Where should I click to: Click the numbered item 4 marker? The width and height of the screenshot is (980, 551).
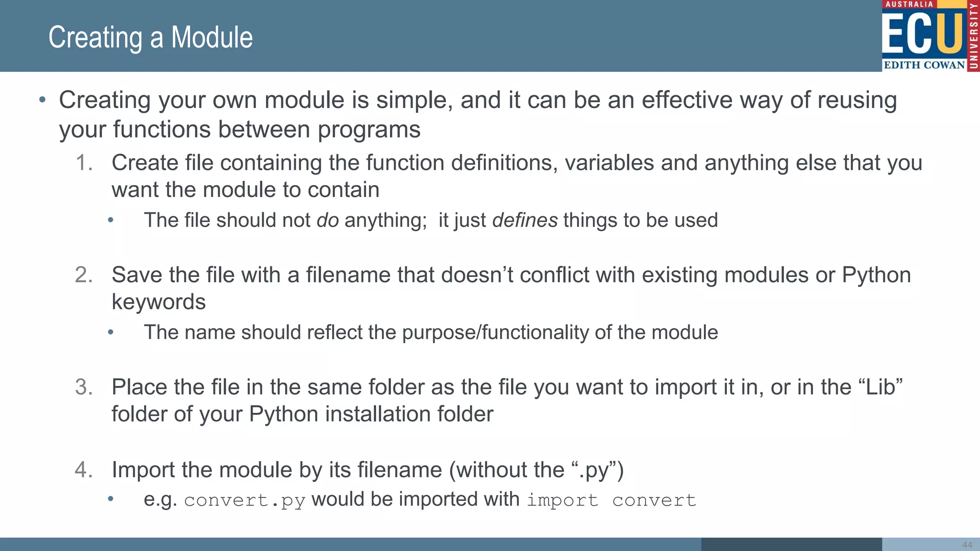pos(84,470)
